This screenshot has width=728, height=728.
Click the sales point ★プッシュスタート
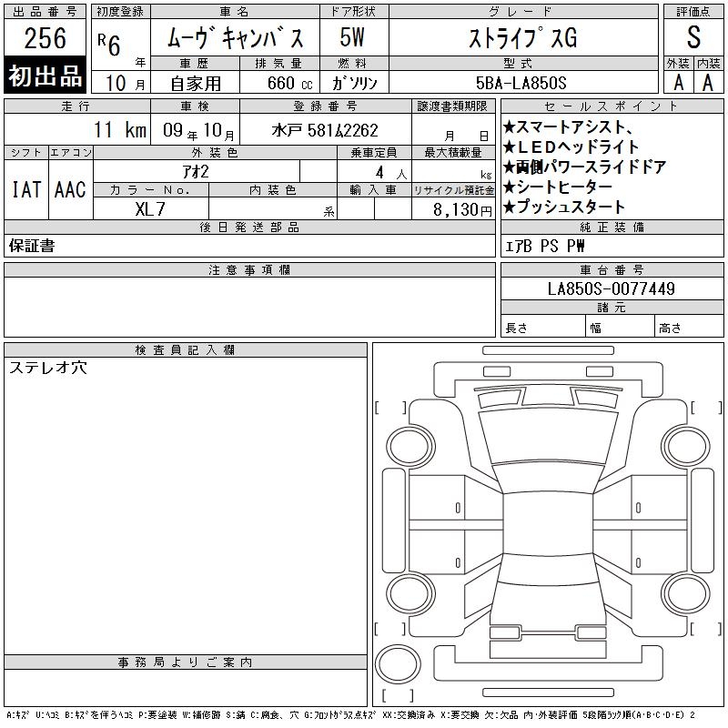(564, 207)
